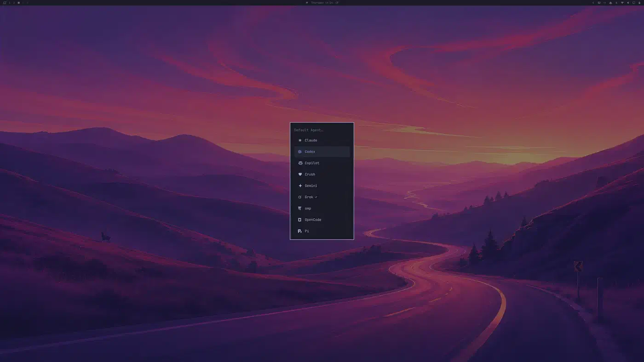Expand the tray chevron arrow

pos(593,3)
